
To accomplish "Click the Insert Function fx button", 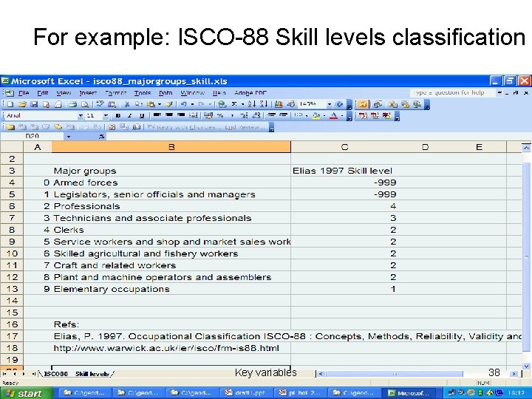I will tap(101, 137).
